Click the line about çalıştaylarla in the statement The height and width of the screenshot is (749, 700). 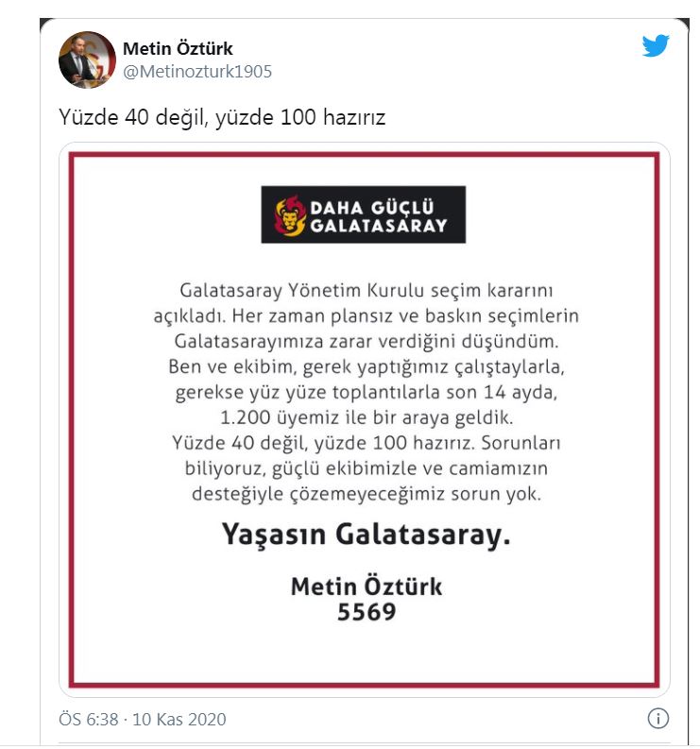(367, 366)
